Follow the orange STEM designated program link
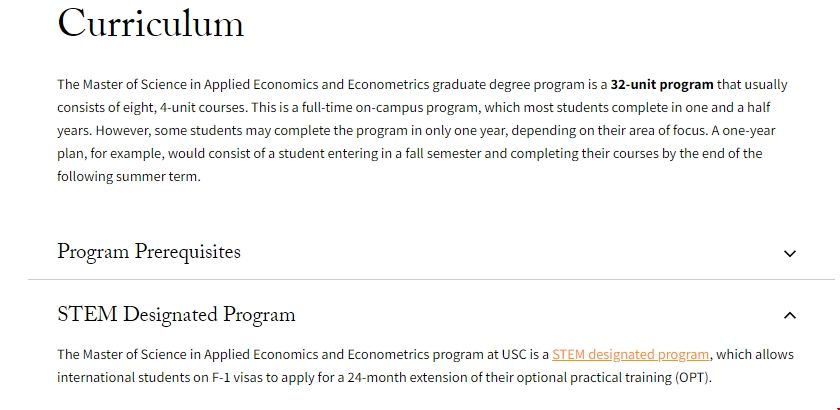 [x=630, y=355]
